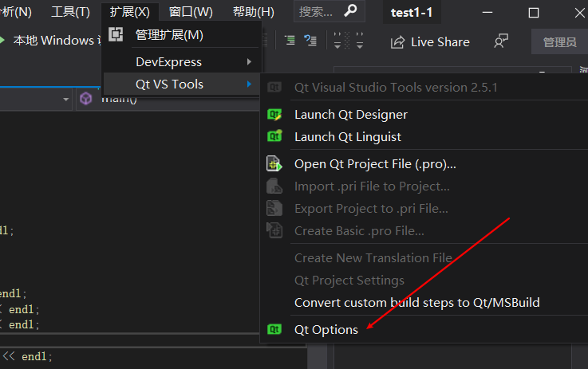Open the 帮助(H) menu
This screenshot has height=369, width=588.
[254, 12]
